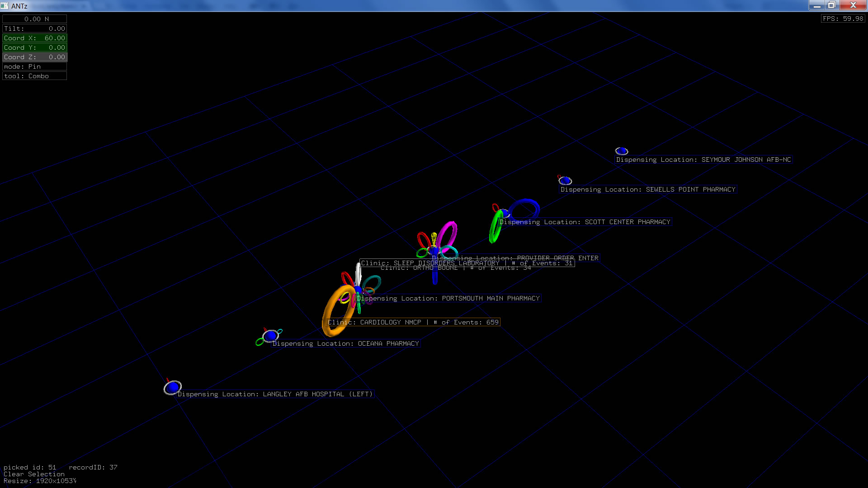Select the Sewells Point Pharmacy node
This screenshot has height=488, width=868.
[565, 181]
